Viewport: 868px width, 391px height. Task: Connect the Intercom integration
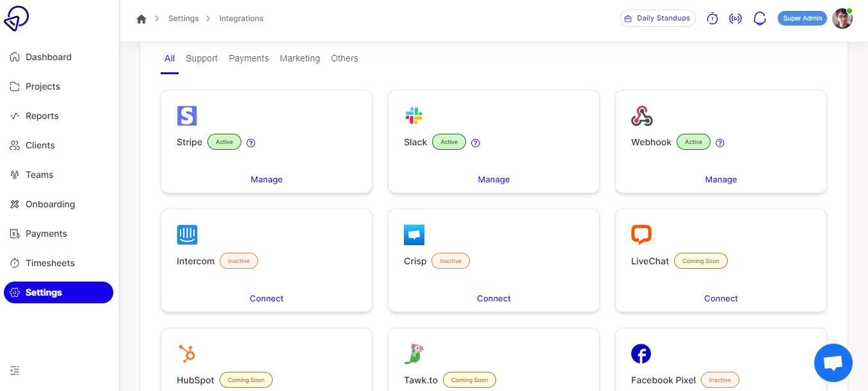click(266, 299)
